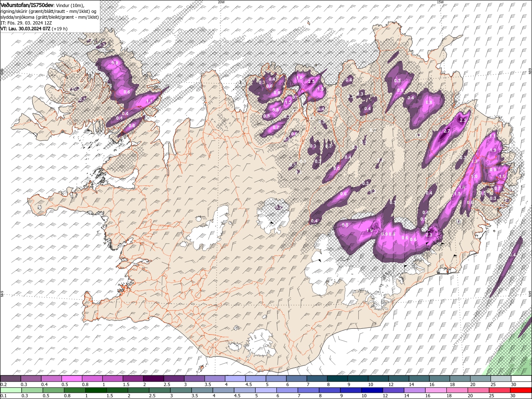Click the 3.5 label in the top legend row
This screenshot has height=399, width=532.
tap(208, 384)
